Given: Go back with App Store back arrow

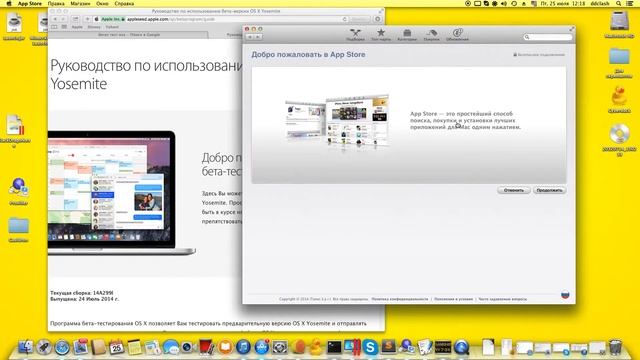Looking at the screenshot, I should [250, 37].
